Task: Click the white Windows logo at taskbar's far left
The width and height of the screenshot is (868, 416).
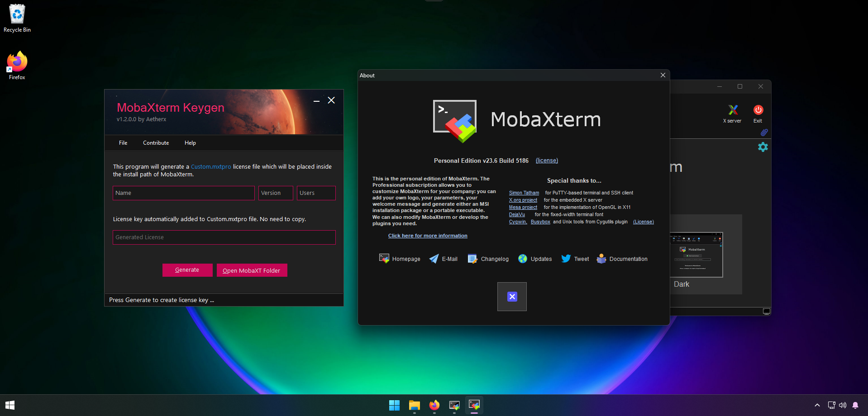Action: click(10, 405)
